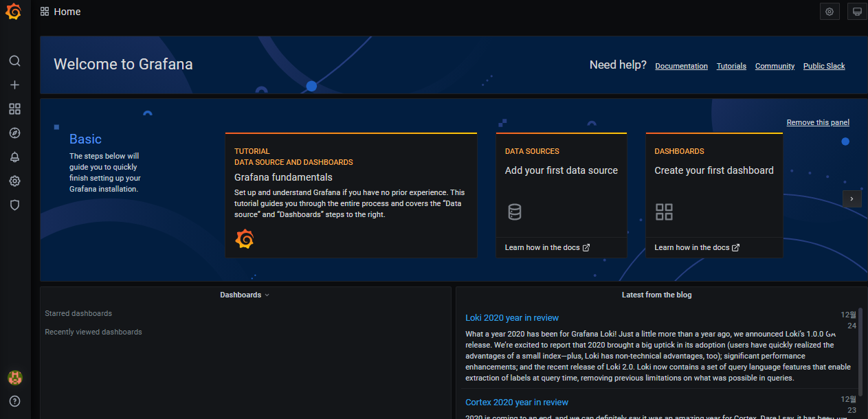Click the Recently viewed dashboards heading
Image resolution: width=868 pixels, height=419 pixels.
(x=93, y=332)
